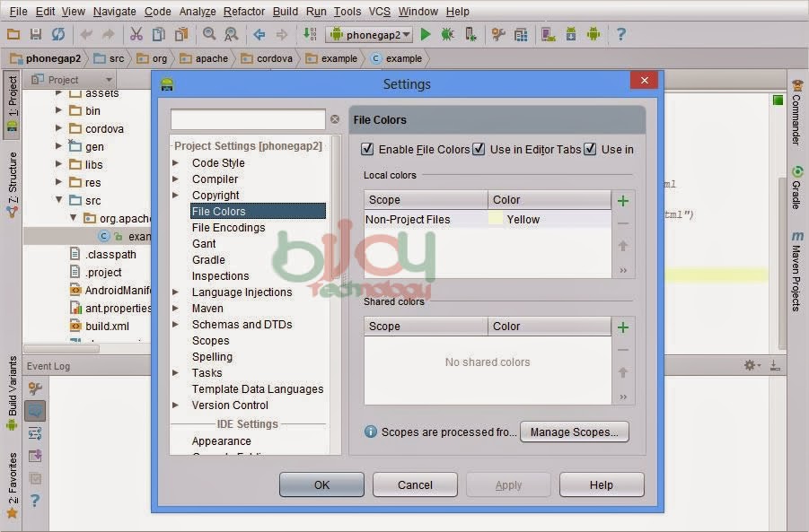Collapse the src folder in project tree

coord(59,199)
